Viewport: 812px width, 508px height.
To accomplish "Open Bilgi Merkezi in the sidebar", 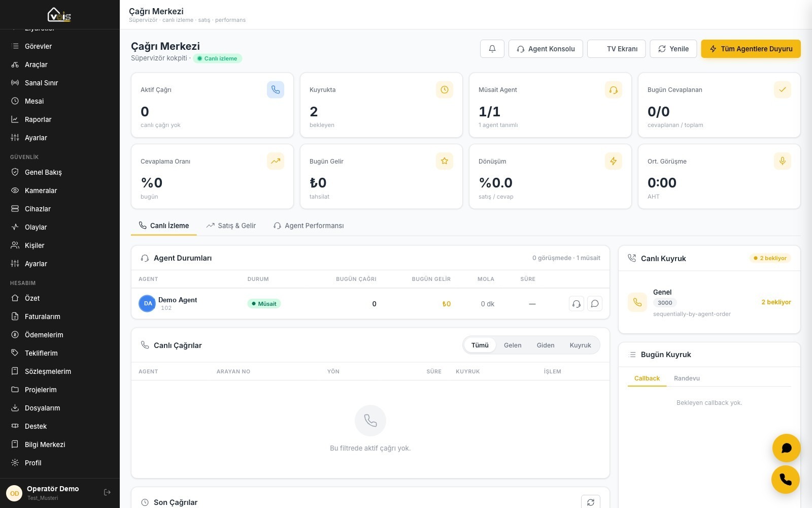I will (x=60, y=444).
